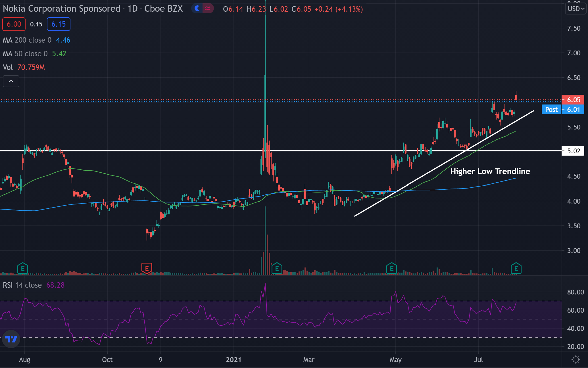588x368 pixels.
Task: Click the Aug label on time axis
Action: click(x=24, y=360)
